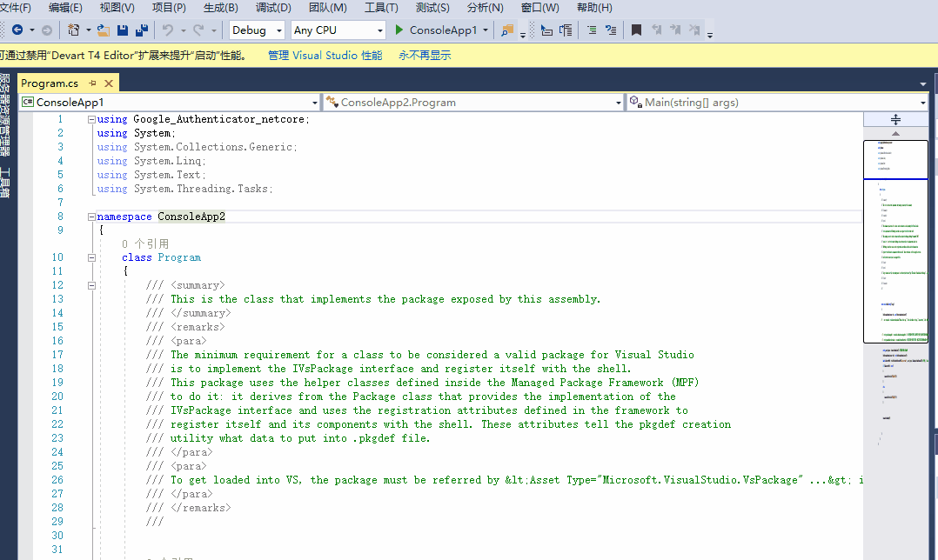Click the increase line indent icon
Image resolution: width=938 pixels, height=560 pixels.
(x=566, y=30)
